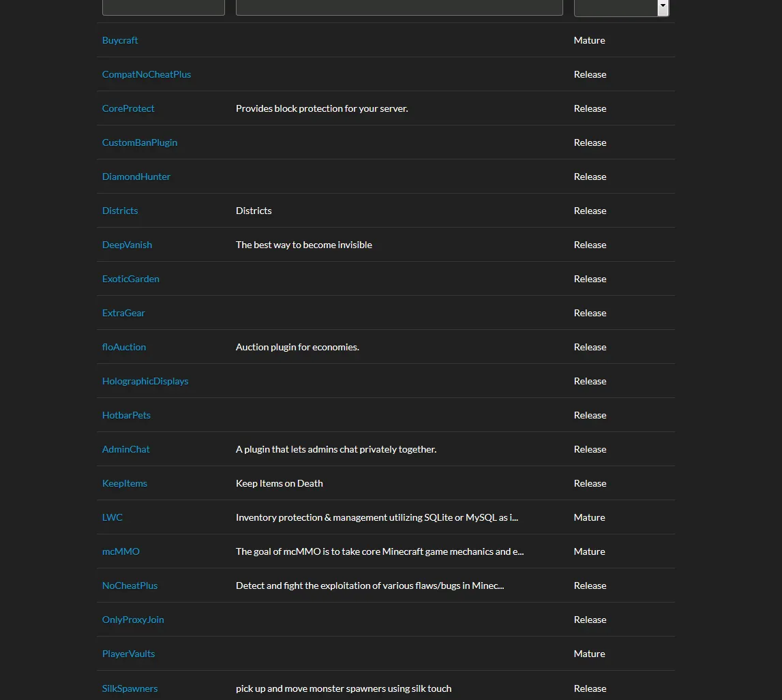Select AdminChat's private chat description text

[335, 449]
